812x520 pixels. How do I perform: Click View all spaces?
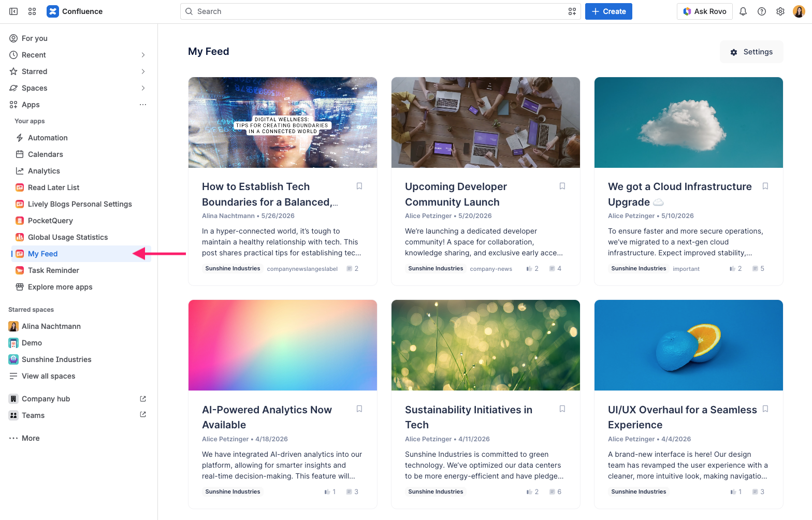78,376
